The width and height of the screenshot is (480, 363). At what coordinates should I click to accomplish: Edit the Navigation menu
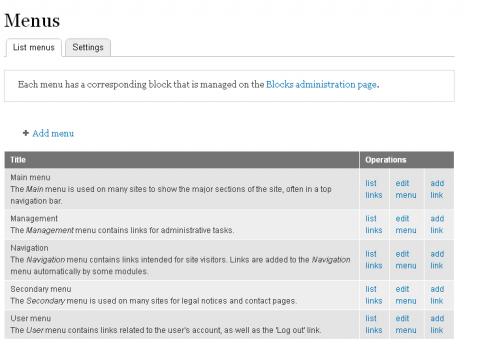406,260
